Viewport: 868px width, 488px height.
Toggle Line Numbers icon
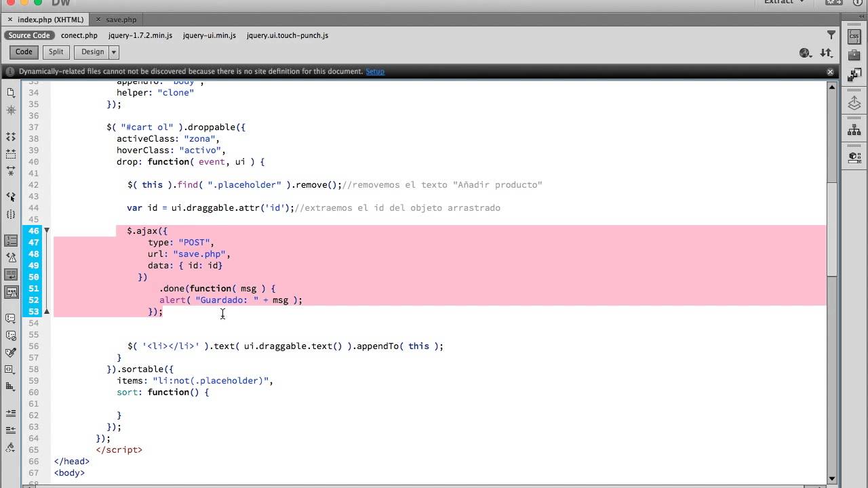coord(11,241)
